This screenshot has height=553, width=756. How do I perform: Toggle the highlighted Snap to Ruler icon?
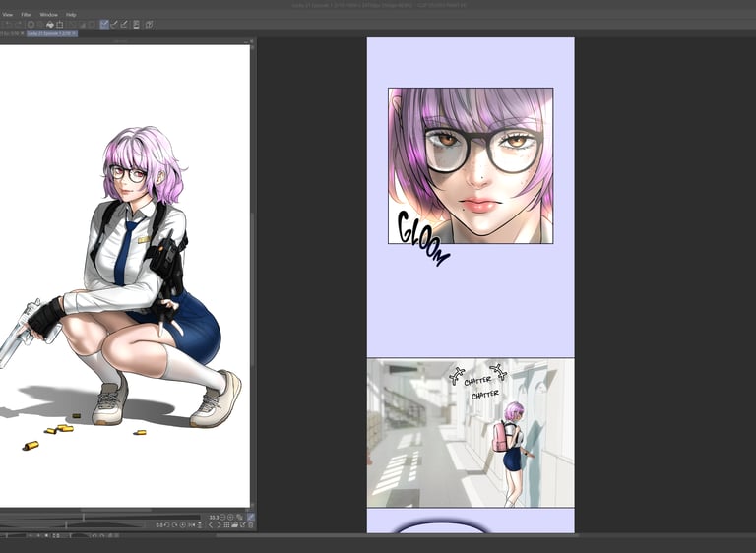coord(104,24)
